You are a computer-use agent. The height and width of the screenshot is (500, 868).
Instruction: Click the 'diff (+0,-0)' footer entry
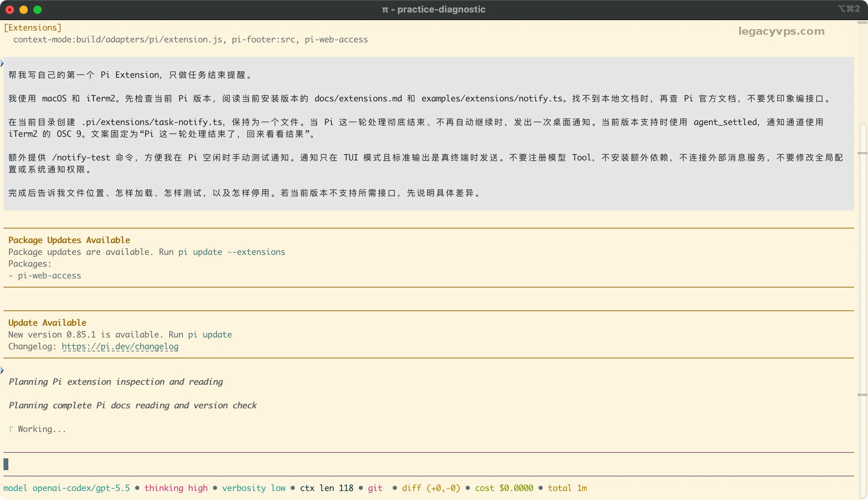click(x=431, y=488)
